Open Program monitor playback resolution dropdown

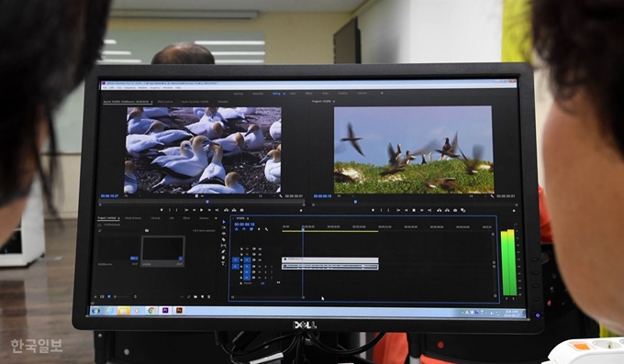click(478, 196)
